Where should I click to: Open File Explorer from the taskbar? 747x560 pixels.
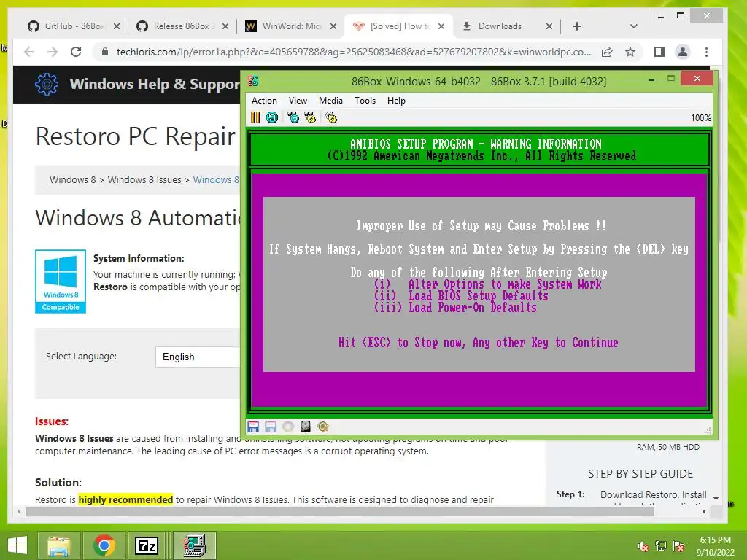60,545
